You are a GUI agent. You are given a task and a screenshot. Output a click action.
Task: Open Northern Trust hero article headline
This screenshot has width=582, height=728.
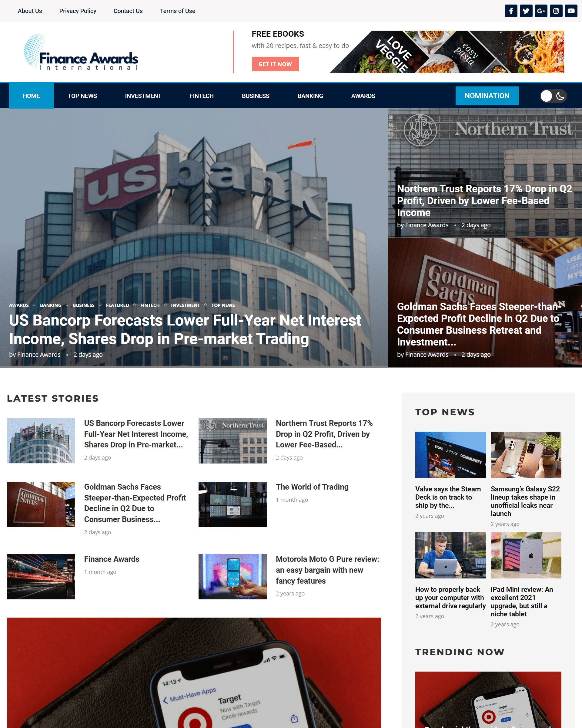point(484,201)
